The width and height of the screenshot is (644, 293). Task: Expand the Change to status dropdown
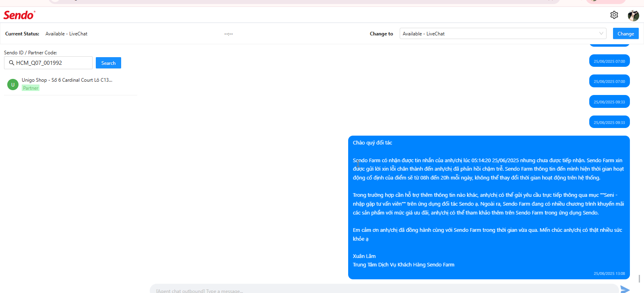tap(503, 33)
